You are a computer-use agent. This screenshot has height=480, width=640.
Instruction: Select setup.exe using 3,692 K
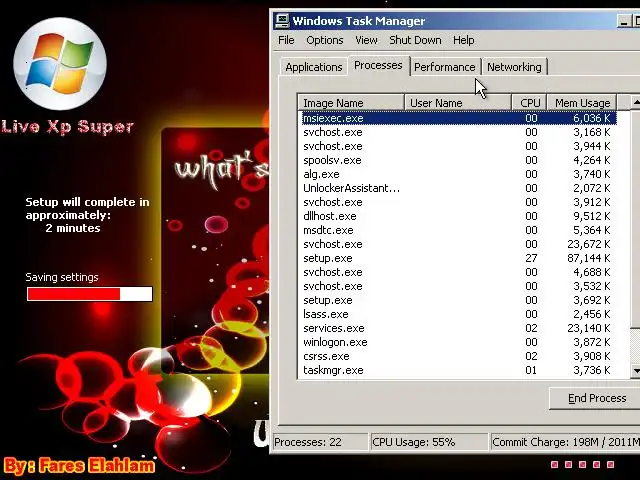click(459, 300)
